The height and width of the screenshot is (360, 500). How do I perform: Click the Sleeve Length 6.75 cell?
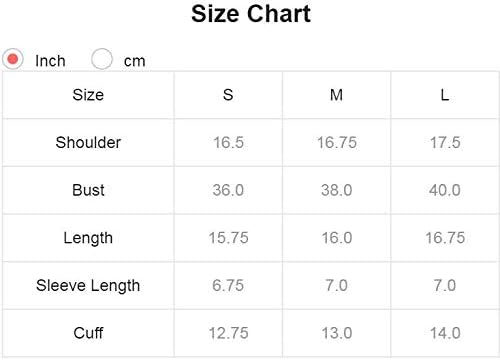pos(228,286)
